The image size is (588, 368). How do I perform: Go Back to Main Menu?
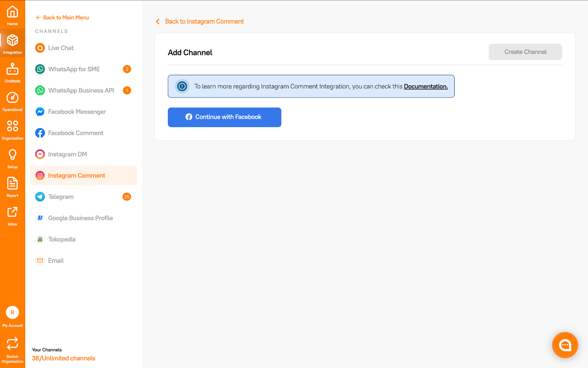(x=62, y=18)
